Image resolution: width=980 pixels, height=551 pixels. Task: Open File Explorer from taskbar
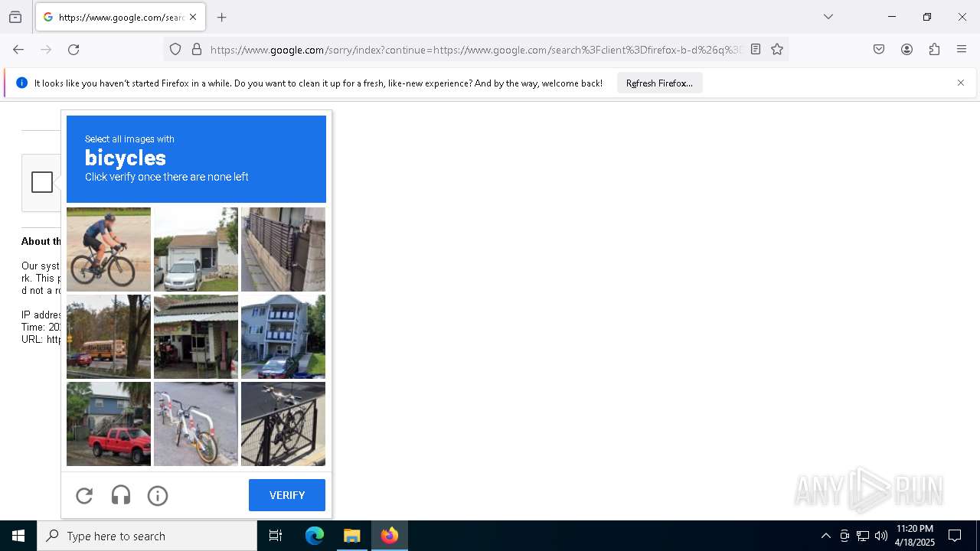tap(351, 536)
